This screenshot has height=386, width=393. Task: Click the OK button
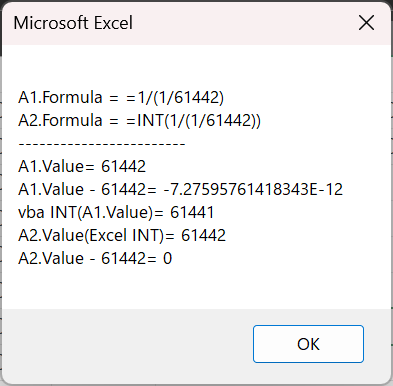[308, 344]
